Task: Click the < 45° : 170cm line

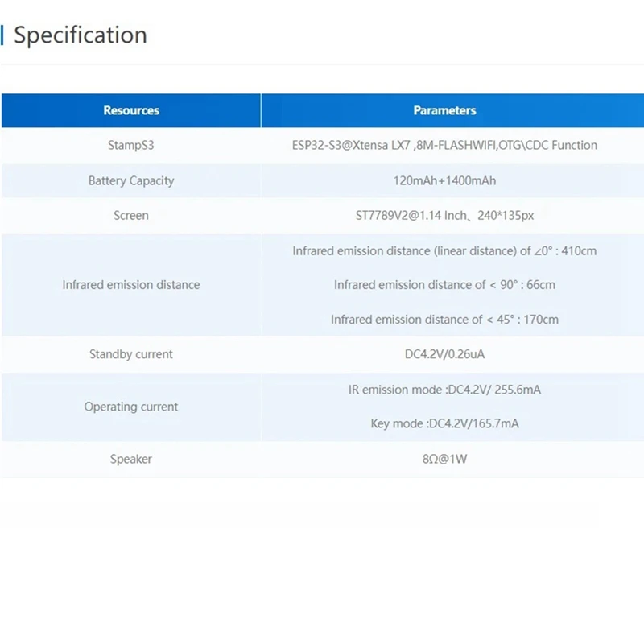Action: click(444, 320)
